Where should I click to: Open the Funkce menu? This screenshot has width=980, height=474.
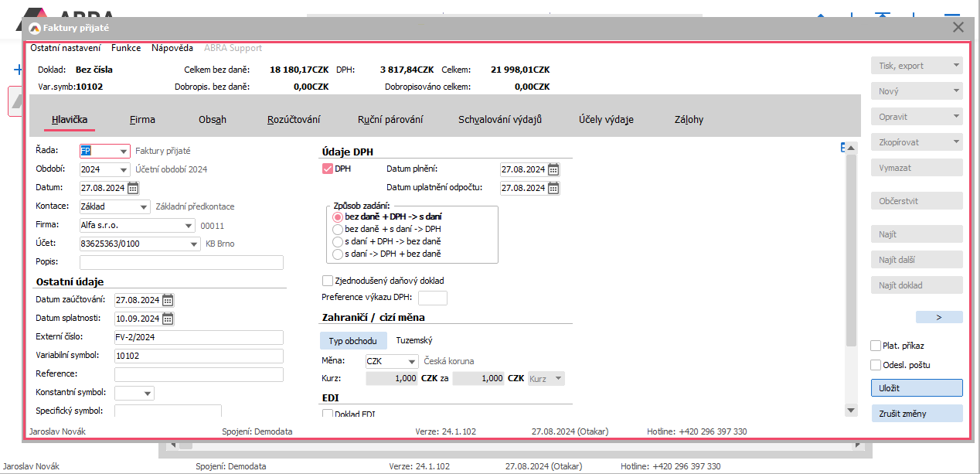click(126, 48)
